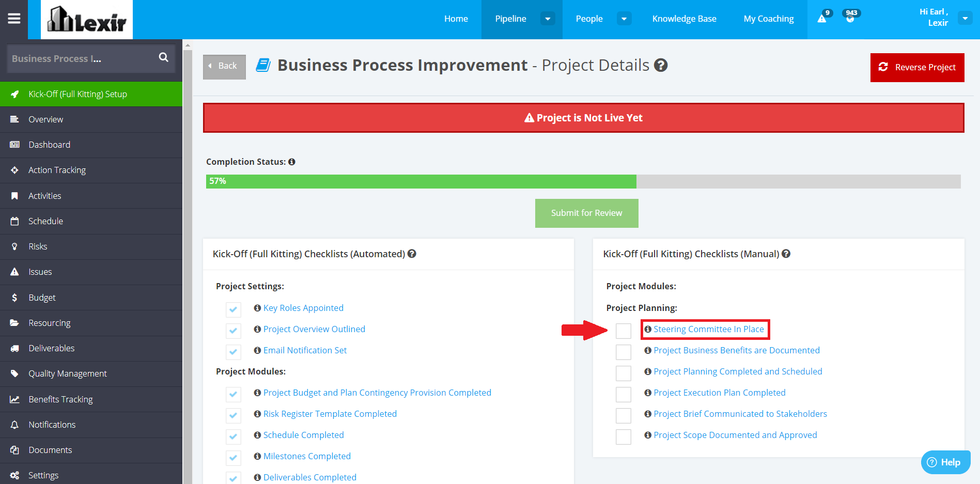The width and height of the screenshot is (980, 484).
Task: Check Project Brief Communicated to Stakeholders box
Action: 624,415
